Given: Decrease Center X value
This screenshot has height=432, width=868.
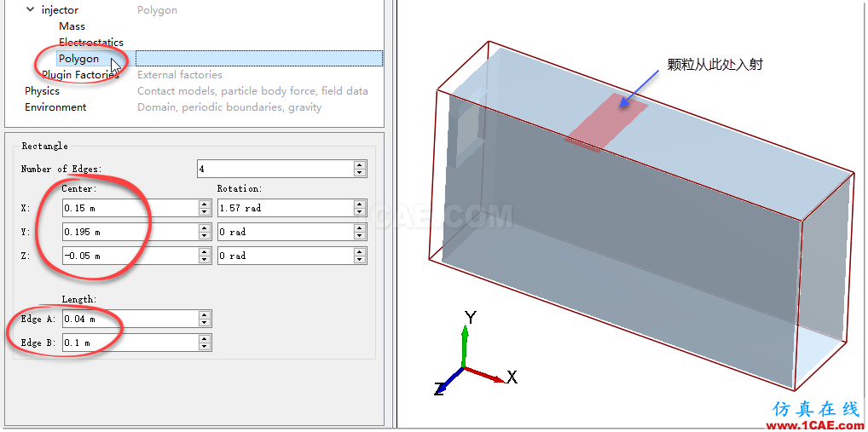Looking at the screenshot, I should (x=205, y=212).
